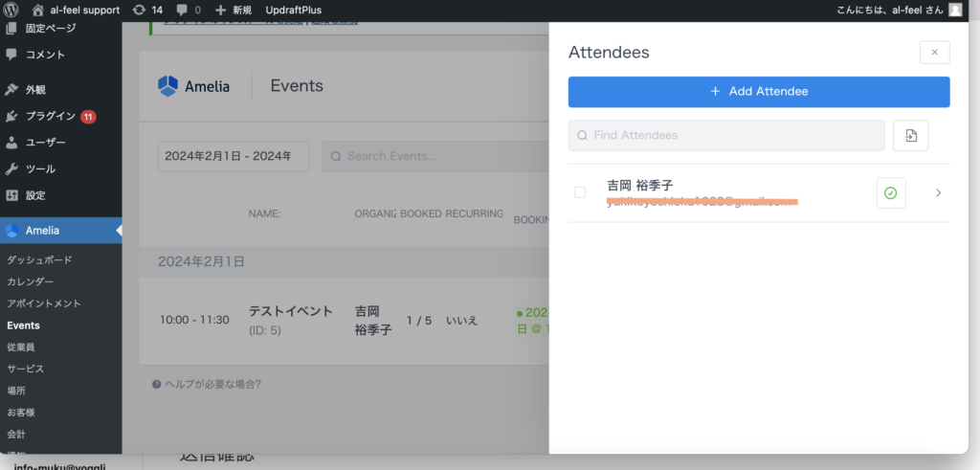Click the green approved status icon
The width and height of the screenshot is (980, 470).
890,192
